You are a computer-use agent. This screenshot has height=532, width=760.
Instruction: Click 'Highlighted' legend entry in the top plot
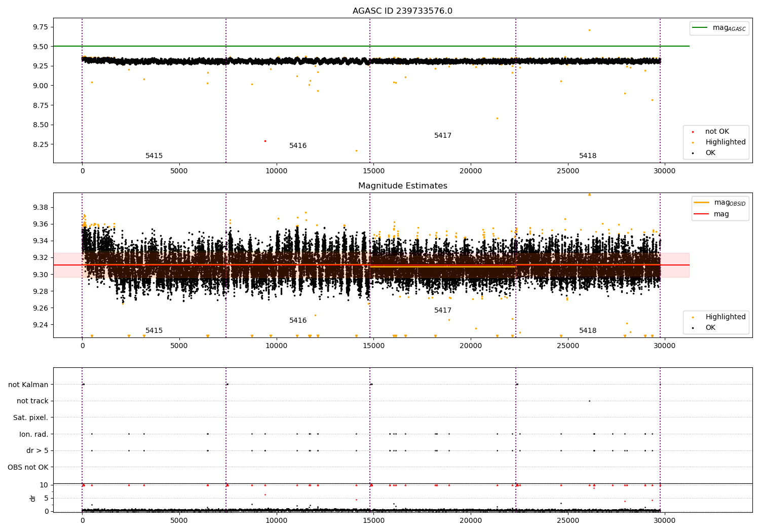(719, 142)
